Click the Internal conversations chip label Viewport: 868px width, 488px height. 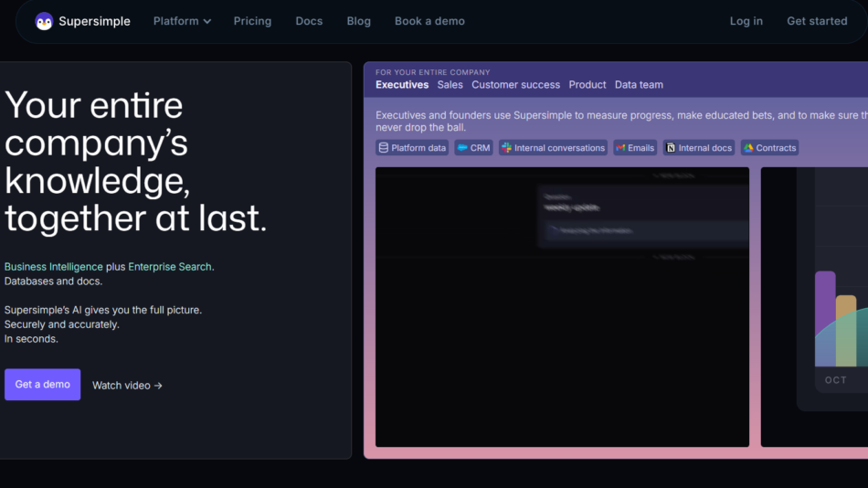click(x=559, y=148)
